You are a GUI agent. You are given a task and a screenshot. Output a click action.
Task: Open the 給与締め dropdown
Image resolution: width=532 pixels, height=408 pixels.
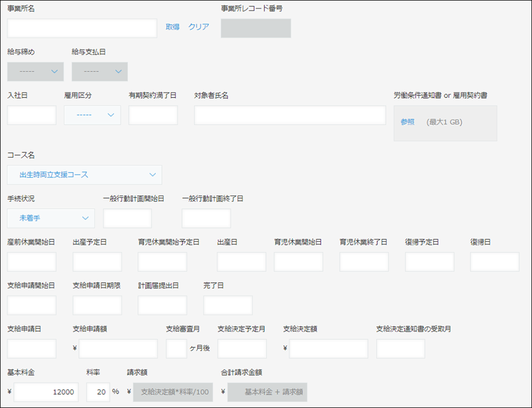pos(35,71)
